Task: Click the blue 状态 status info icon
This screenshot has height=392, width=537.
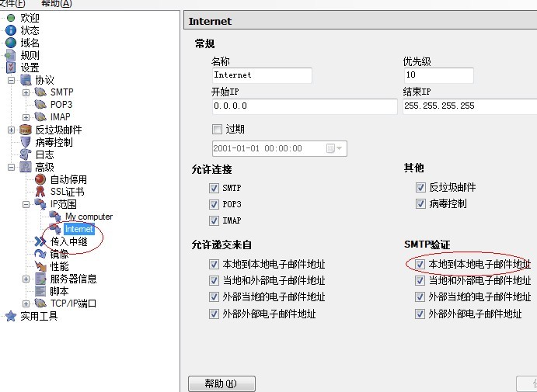Action: [11, 30]
